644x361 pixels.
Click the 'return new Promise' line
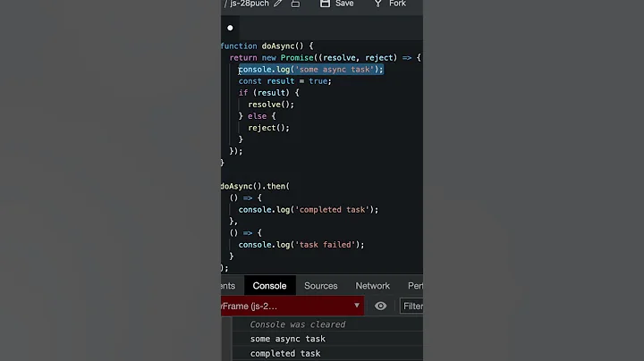pyautogui.click(x=325, y=58)
